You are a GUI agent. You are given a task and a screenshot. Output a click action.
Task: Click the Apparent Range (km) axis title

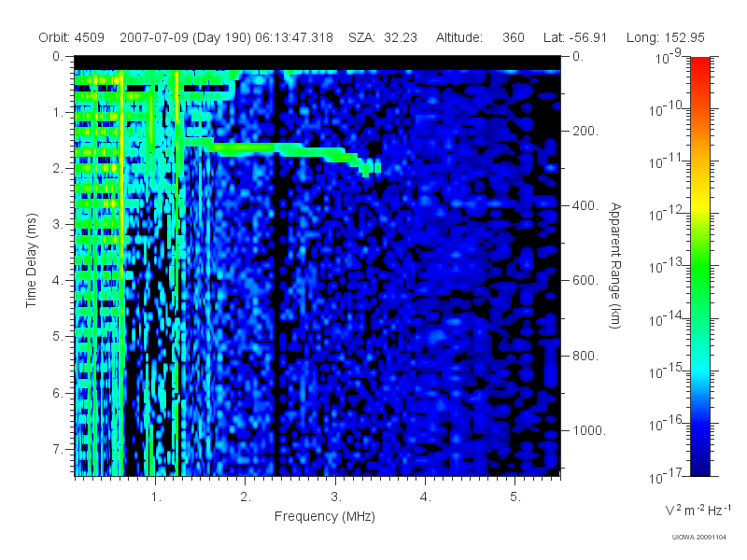point(615,265)
